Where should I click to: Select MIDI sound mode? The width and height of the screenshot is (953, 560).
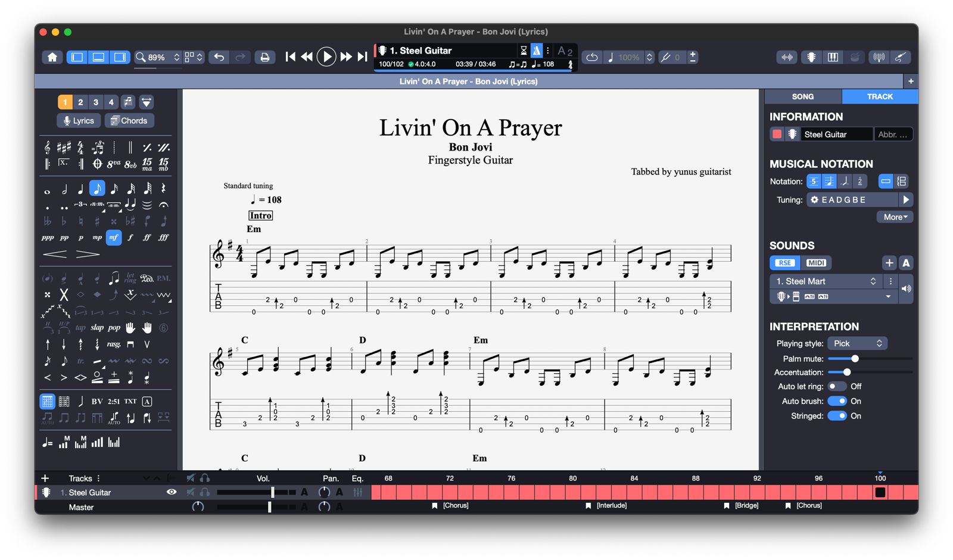(816, 262)
